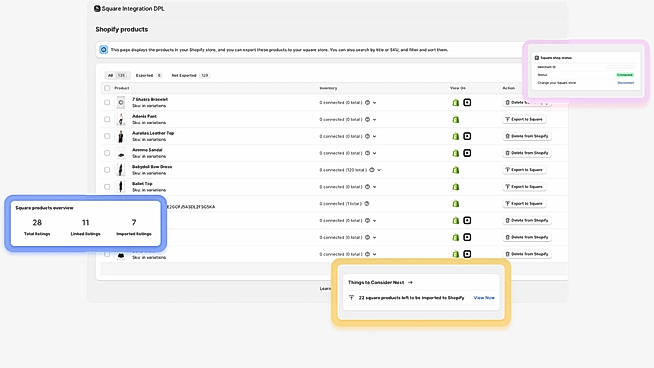654x368 pixels.
Task: Click the Disconnect link in Square shop status
Action: click(x=625, y=83)
